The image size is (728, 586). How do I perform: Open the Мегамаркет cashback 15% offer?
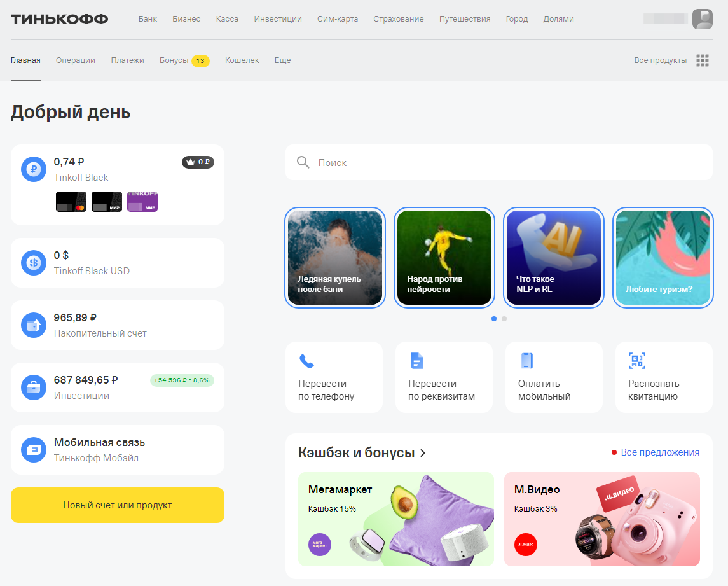click(x=396, y=519)
